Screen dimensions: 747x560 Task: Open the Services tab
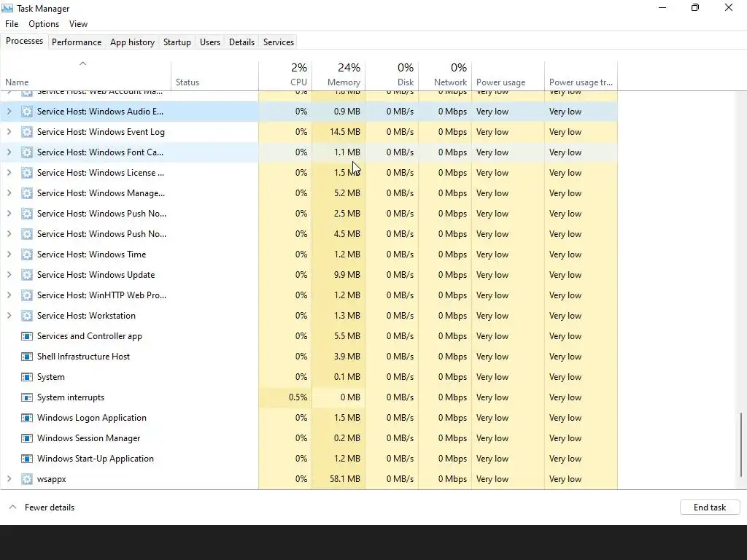(279, 42)
